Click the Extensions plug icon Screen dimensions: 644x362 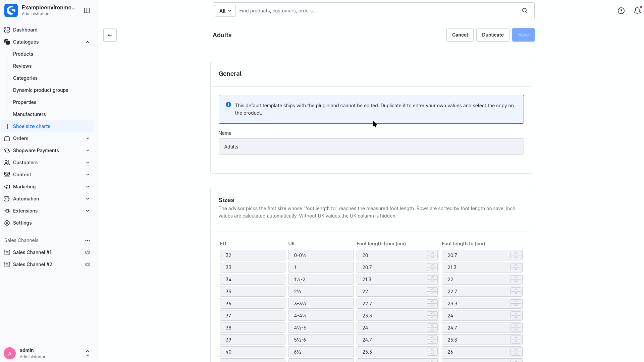click(7, 211)
